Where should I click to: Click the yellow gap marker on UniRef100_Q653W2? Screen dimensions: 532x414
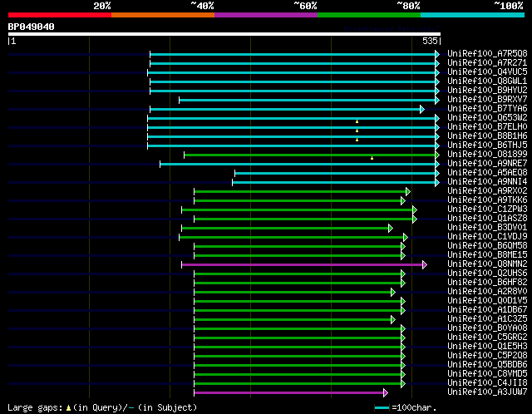[357, 121]
